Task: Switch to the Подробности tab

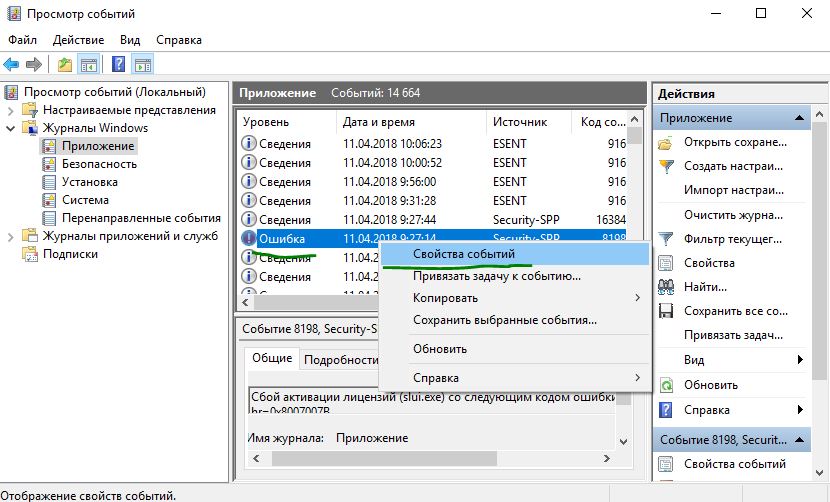Action: 340,360
